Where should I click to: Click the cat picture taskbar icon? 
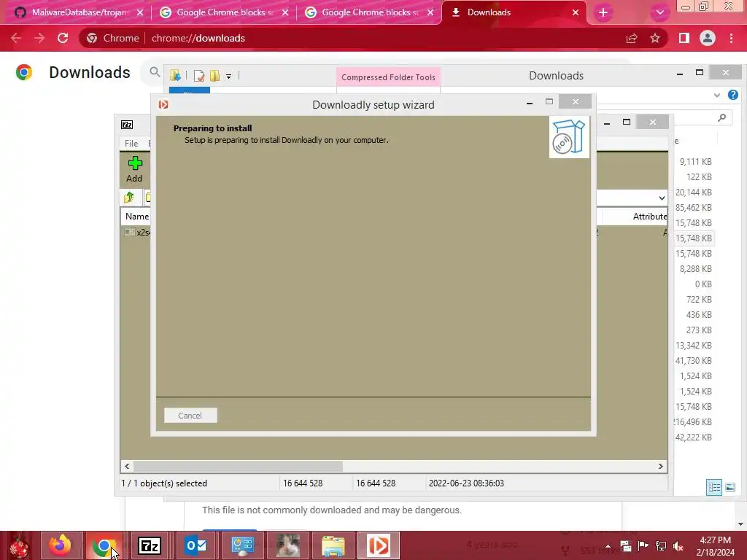[288, 545]
